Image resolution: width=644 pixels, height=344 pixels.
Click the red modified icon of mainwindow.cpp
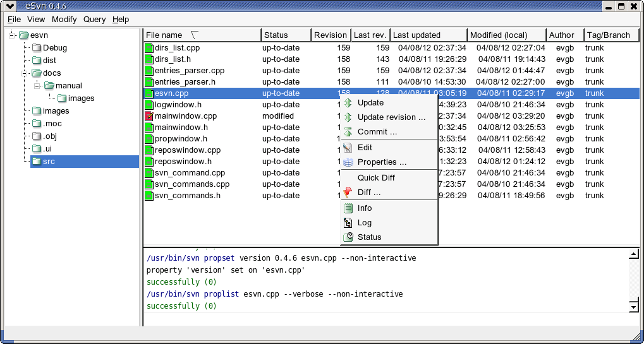coord(149,116)
